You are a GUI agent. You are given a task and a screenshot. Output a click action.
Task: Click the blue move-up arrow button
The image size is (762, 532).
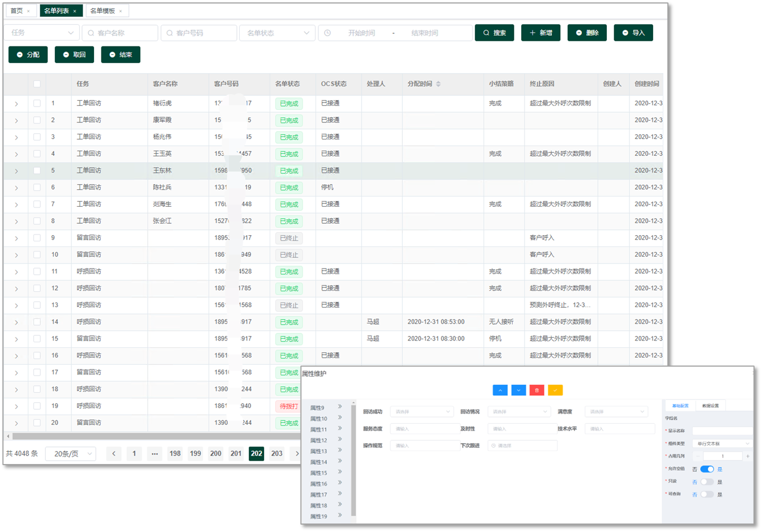click(x=500, y=390)
